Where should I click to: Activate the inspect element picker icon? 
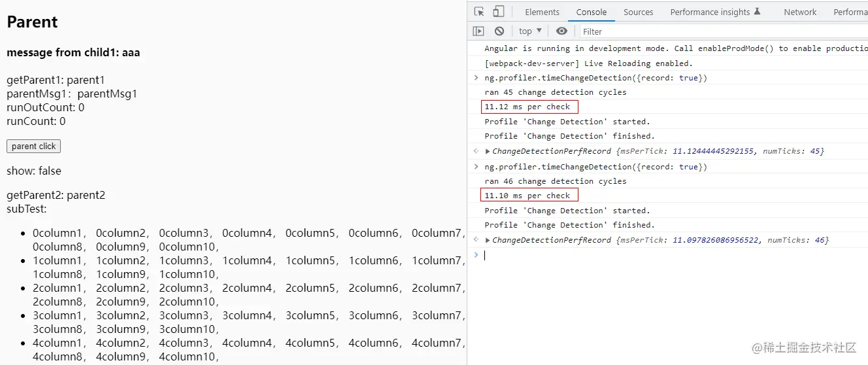click(479, 12)
